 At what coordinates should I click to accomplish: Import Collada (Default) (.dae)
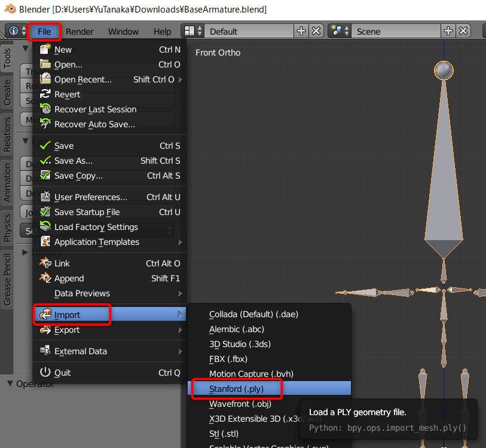click(269, 314)
